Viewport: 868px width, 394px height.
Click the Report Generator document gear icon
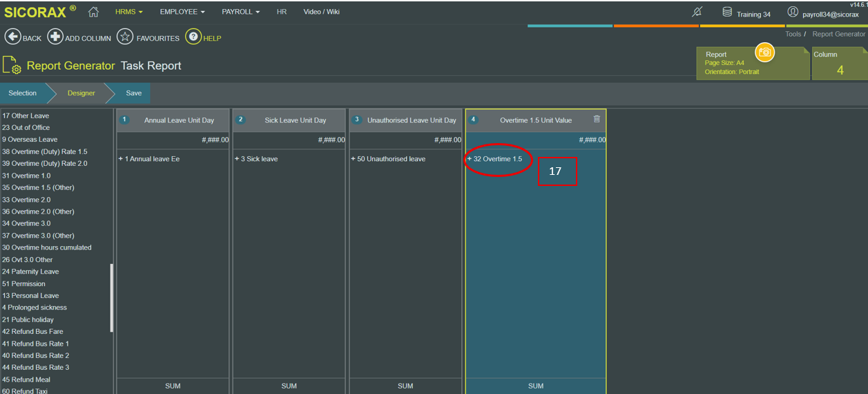(x=12, y=66)
